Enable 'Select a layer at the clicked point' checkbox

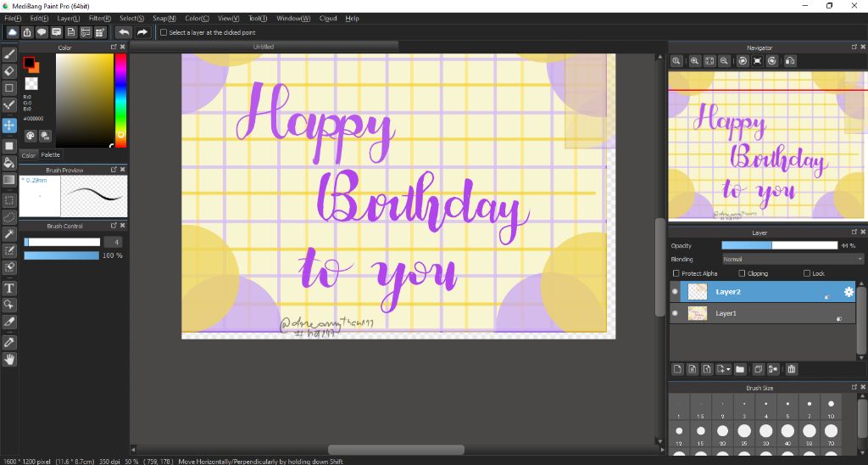point(164,33)
